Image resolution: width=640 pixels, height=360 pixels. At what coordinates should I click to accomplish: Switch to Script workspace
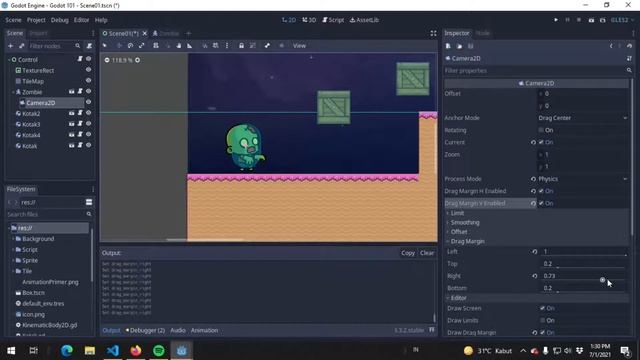[333, 20]
